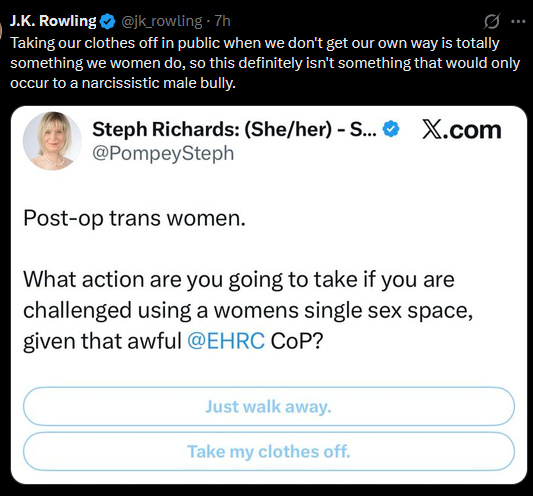Click the @jk_rowling handle
This screenshot has width=533, height=496.
tap(162, 21)
